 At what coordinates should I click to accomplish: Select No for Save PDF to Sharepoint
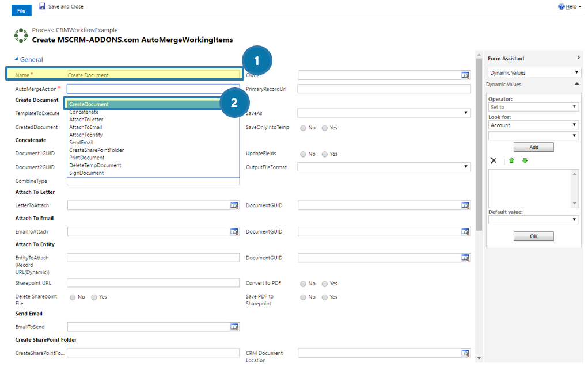coord(303,297)
